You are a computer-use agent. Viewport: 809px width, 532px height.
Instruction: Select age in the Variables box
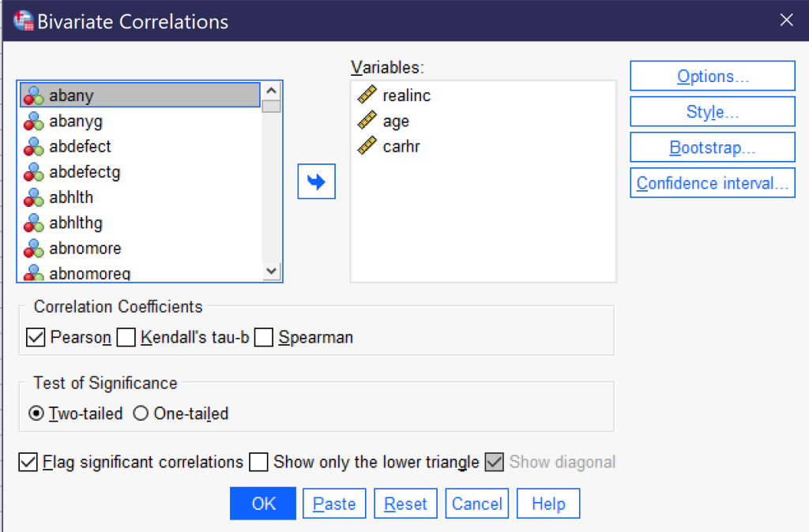(483, 121)
